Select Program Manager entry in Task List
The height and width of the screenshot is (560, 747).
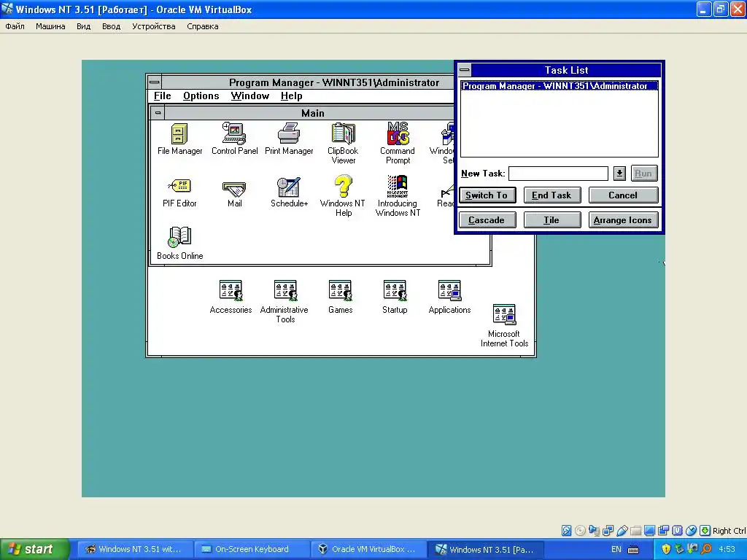560,86
